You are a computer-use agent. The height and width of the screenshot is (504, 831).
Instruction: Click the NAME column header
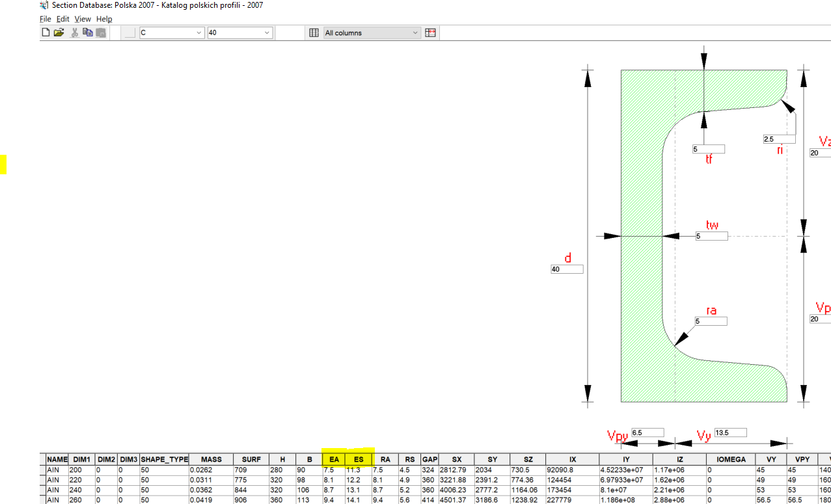point(57,459)
